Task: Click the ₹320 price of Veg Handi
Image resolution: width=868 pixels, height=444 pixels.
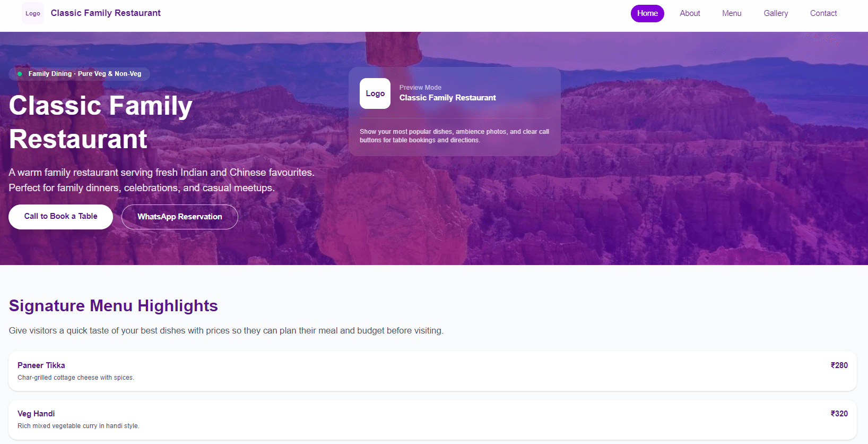Action: click(x=839, y=414)
